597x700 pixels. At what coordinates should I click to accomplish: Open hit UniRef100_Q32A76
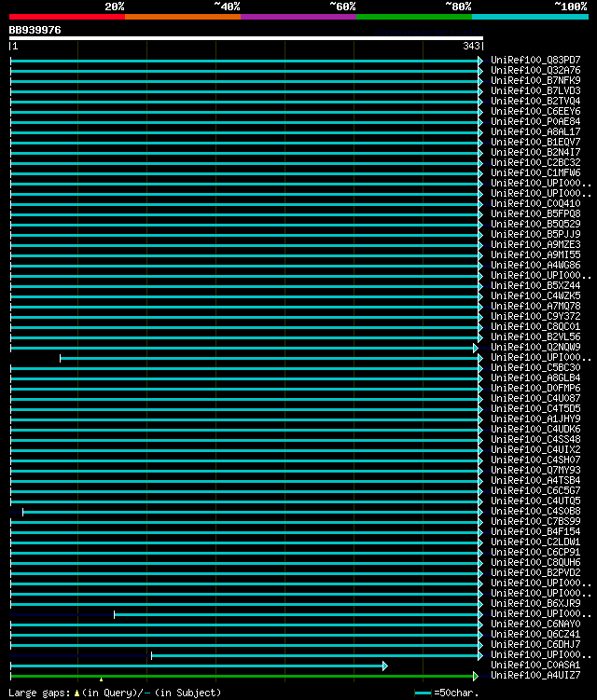click(x=535, y=70)
